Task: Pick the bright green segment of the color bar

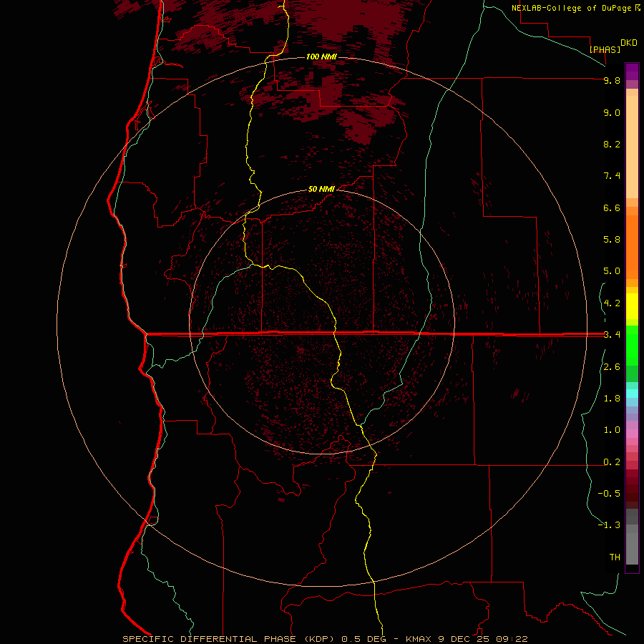Action: click(x=632, y=344)
